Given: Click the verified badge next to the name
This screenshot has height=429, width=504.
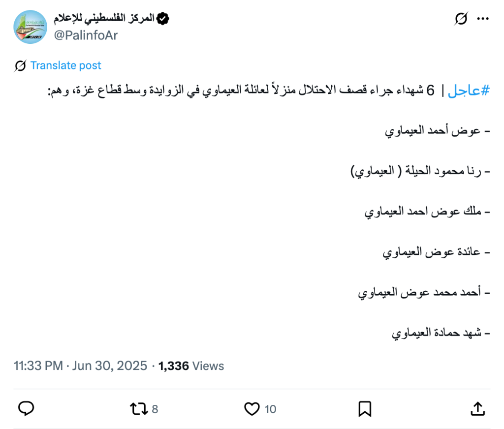Looking at the screenshot, I should pyautogui.click(x=163, y=19).
